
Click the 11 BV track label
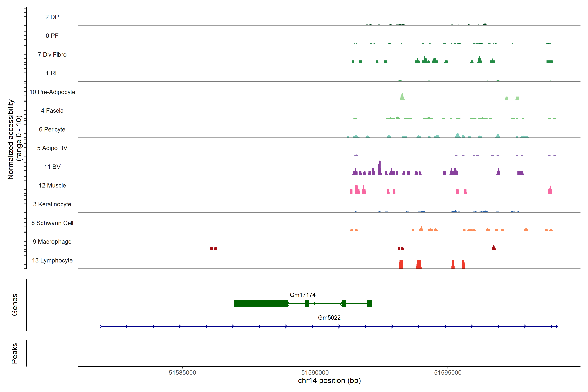(x=52, y=167)
